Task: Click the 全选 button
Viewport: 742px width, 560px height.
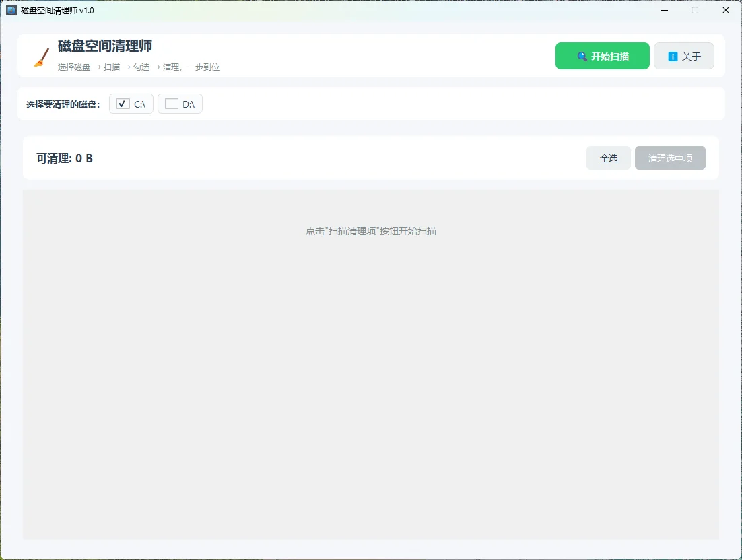Action: pos(609,158)
